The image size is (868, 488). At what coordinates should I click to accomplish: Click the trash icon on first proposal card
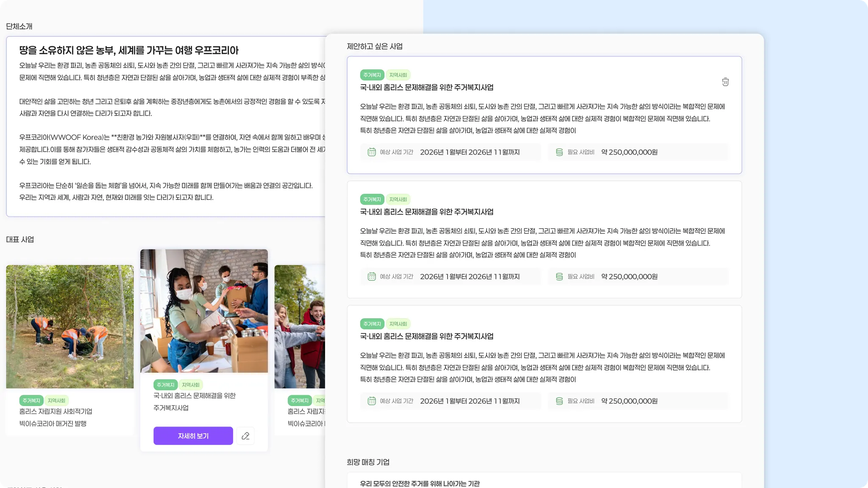pyautogui.click(x=725, y=82)
